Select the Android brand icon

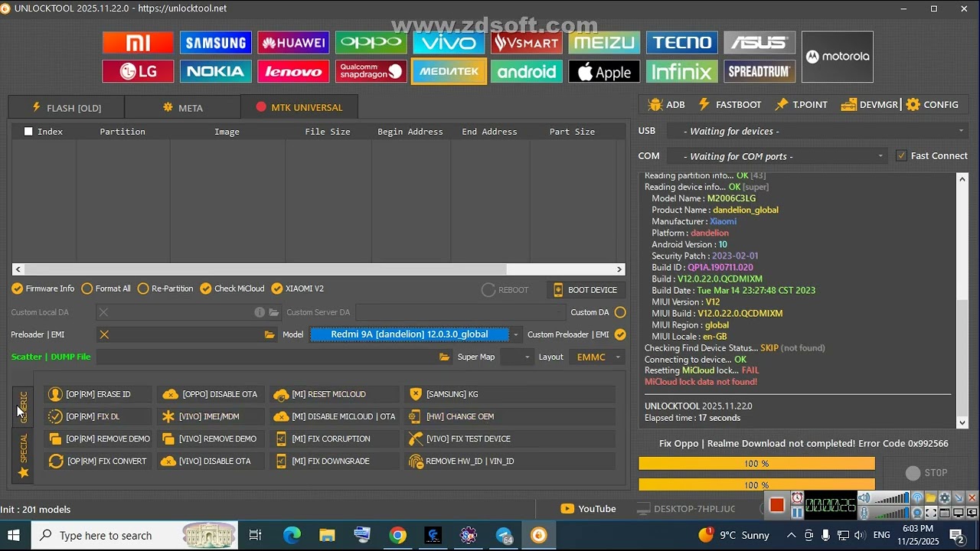click(527, 71)
